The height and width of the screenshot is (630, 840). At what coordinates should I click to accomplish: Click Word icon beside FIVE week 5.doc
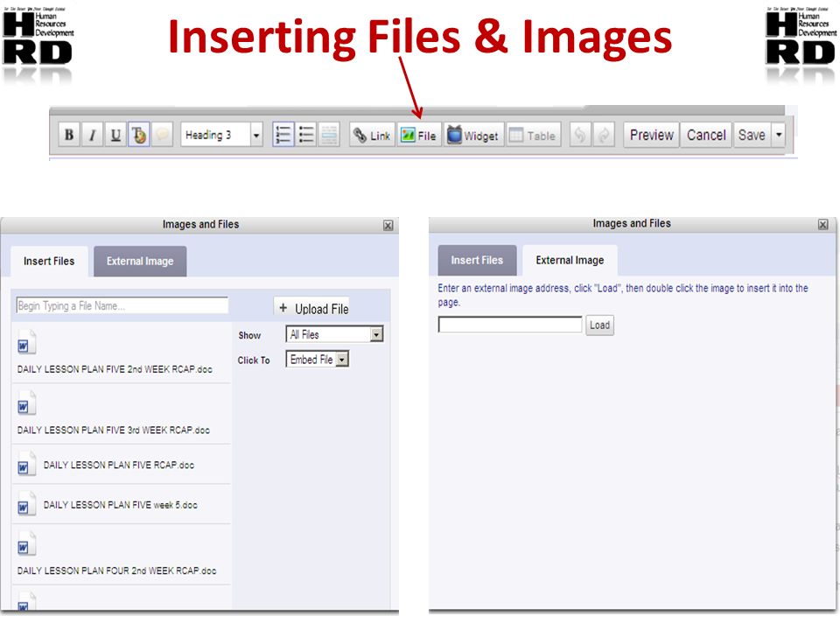[x=26, y=504]
